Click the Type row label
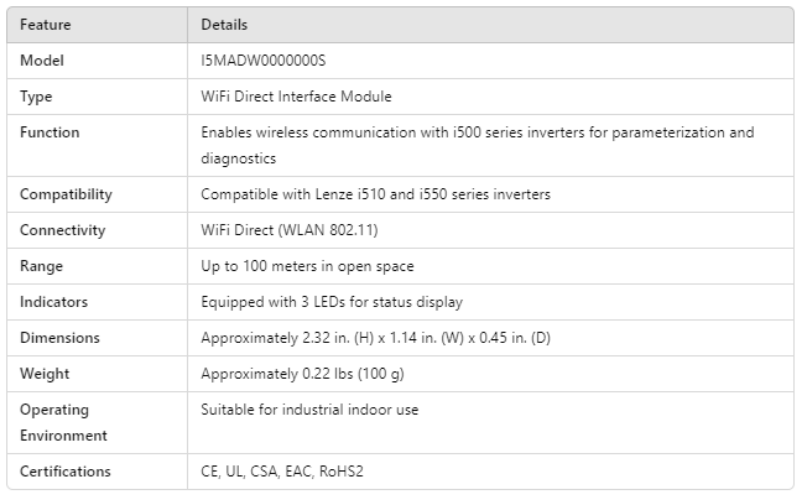 pos(36,96)
